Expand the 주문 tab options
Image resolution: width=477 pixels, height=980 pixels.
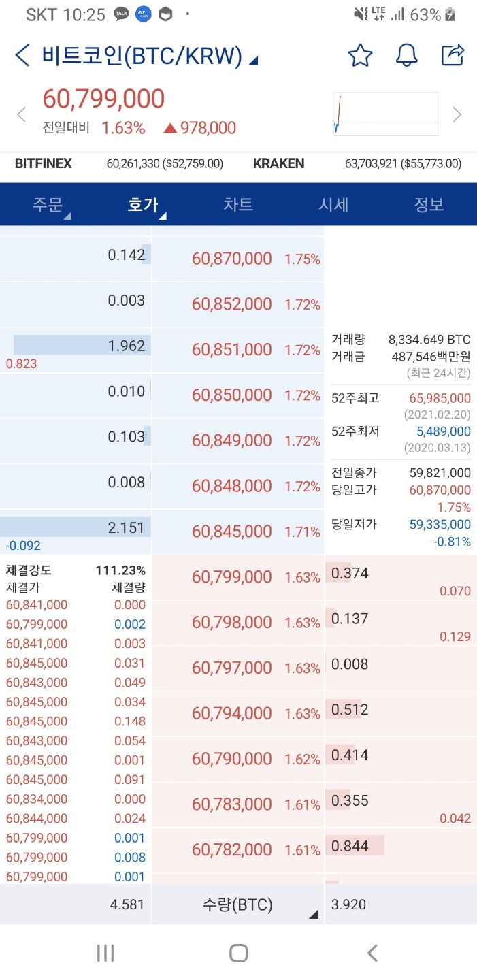(x=48, y=205)
